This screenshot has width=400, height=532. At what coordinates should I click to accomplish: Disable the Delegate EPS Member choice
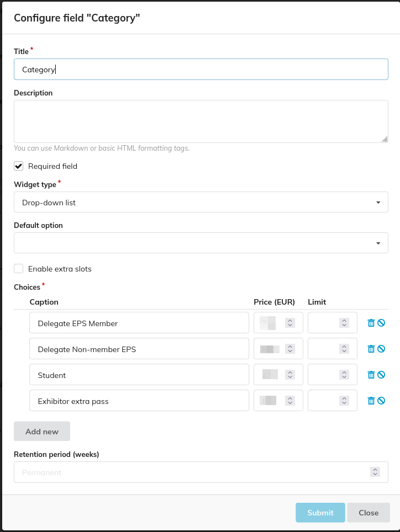point(381,323)
